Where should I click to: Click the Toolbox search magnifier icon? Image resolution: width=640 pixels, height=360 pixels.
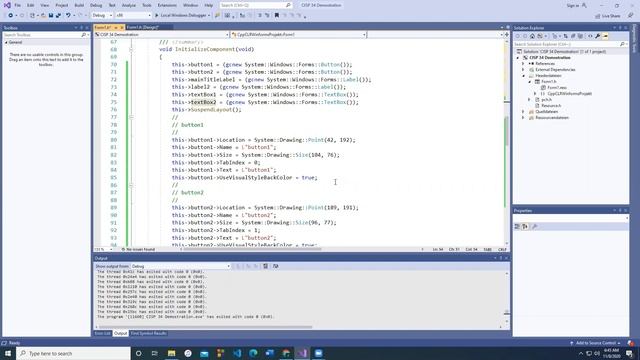click(x=84, y=35)
